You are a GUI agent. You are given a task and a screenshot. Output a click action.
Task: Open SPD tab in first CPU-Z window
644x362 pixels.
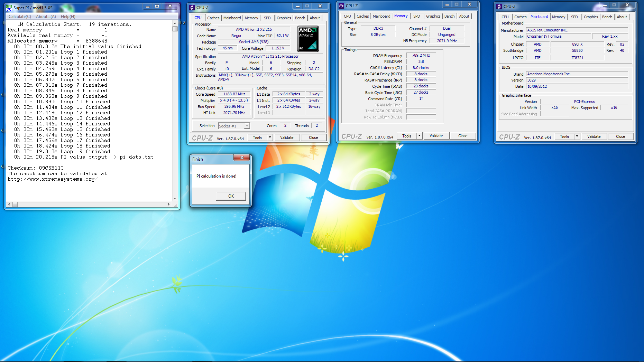(x=267, y=18)
